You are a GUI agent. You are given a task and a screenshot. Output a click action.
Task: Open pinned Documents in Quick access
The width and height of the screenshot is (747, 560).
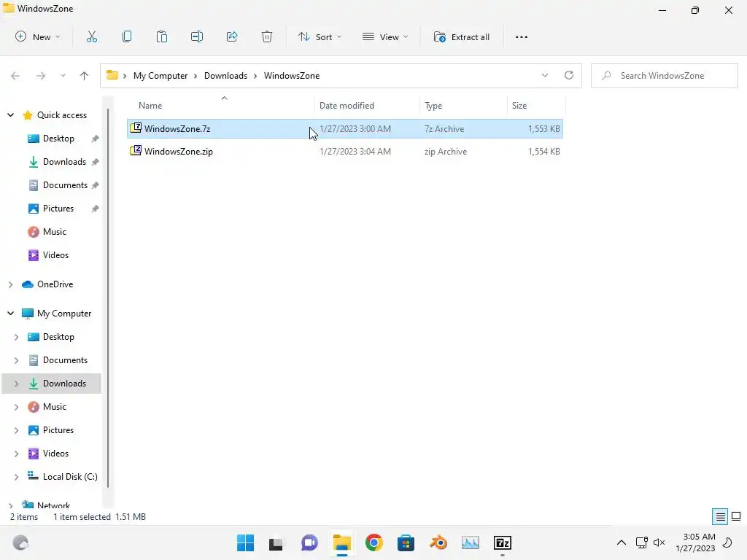pos(65,185)
